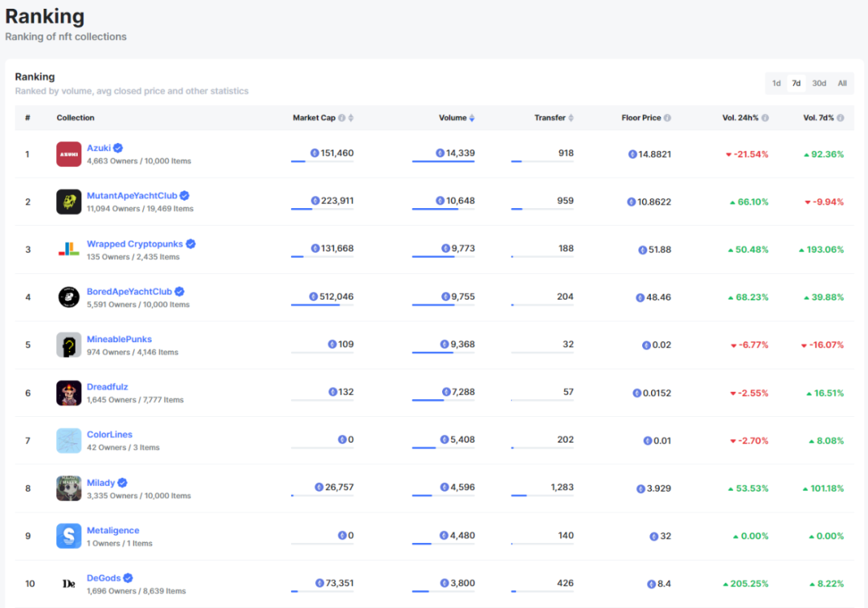The height and width of the screenshot is (608, 868).
Task: Click the Market Cap info icon
Action: [x=342, y=118]
